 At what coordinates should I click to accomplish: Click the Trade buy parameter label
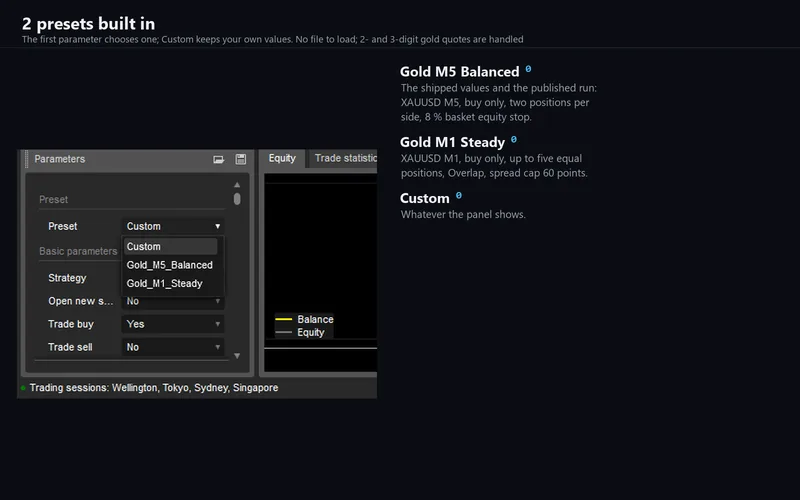tap(71, 324)
